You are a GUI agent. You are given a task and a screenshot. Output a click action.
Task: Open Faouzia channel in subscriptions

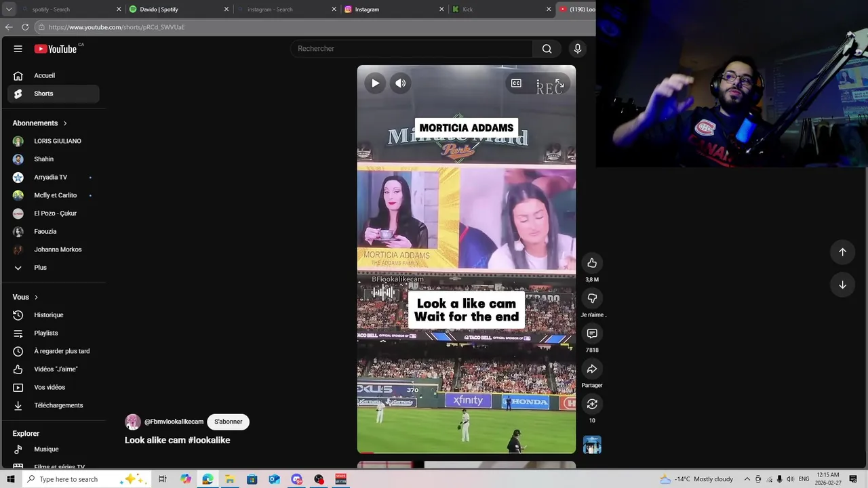tap(54, 231)
